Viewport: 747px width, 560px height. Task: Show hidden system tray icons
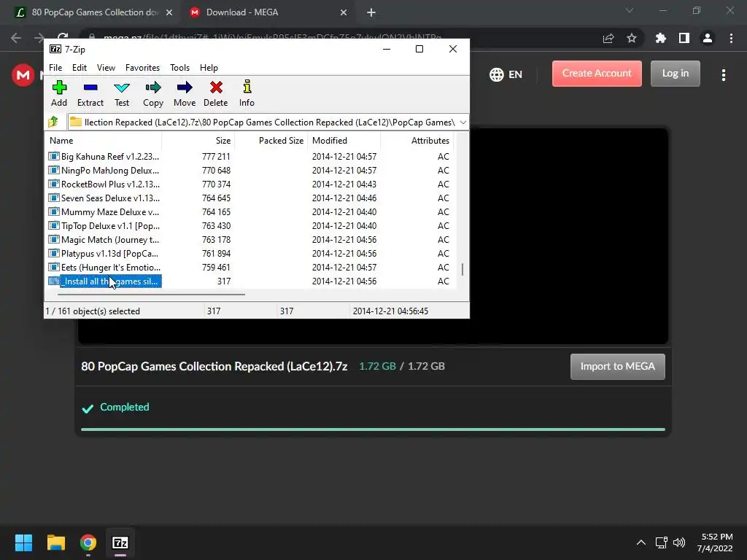coord(641,542)
